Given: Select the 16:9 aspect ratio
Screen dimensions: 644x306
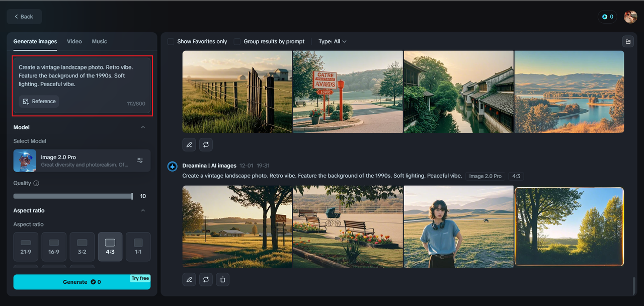Looking at the screenshot, I should pos(54,247).
